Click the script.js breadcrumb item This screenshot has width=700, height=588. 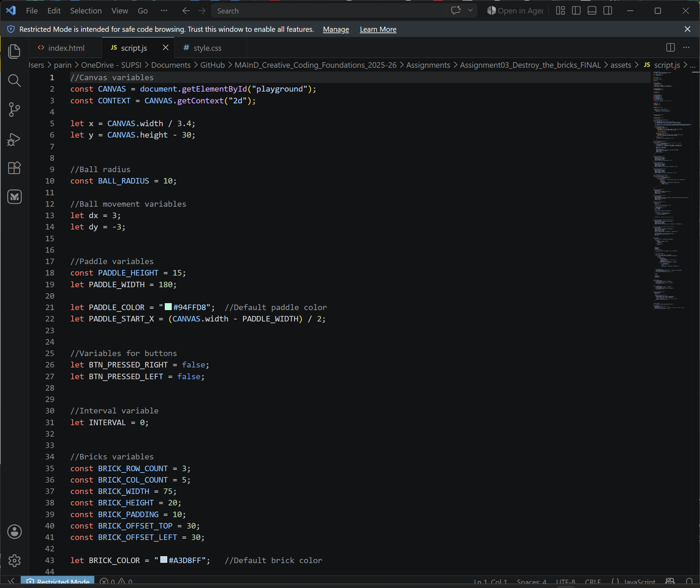coord(662,65)
